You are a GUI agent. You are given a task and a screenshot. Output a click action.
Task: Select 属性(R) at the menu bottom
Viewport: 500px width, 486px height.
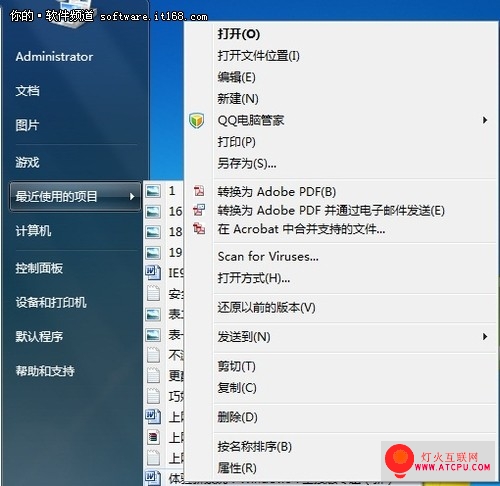pyautogui.click(x=237, y=468)
